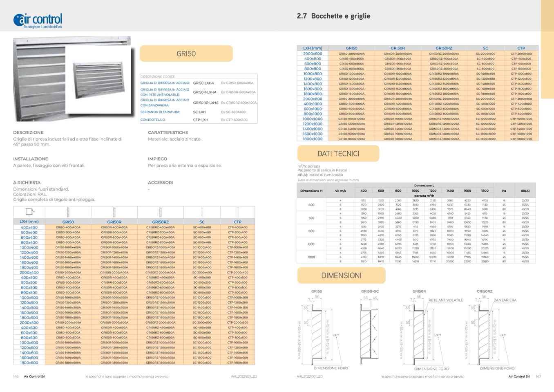Click the INSTALLAZIONE section heading
Viewport: 554px width, 392px height.
tap(31, 159)
